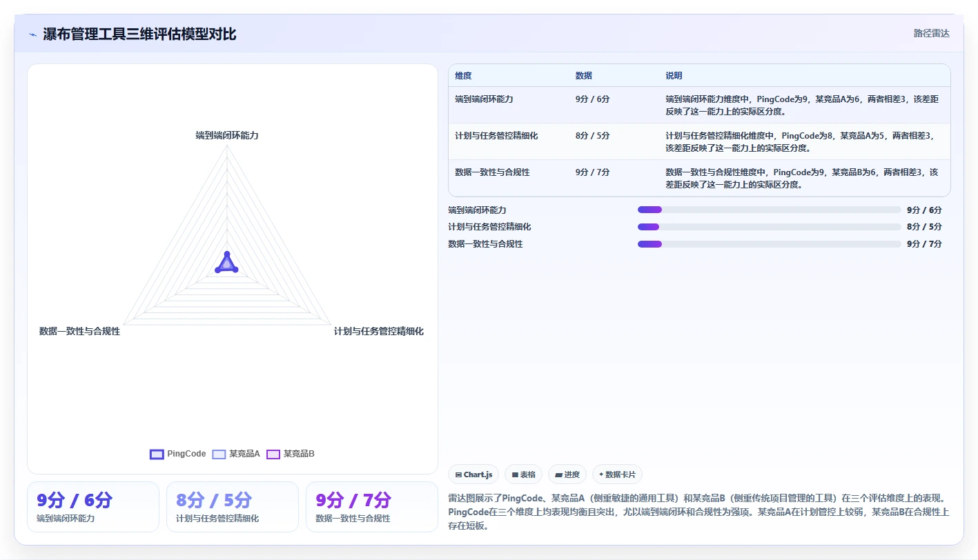Screen dimensions: 978x560
Task: Select the 表格 tag
Action: [x=523, y=474]
